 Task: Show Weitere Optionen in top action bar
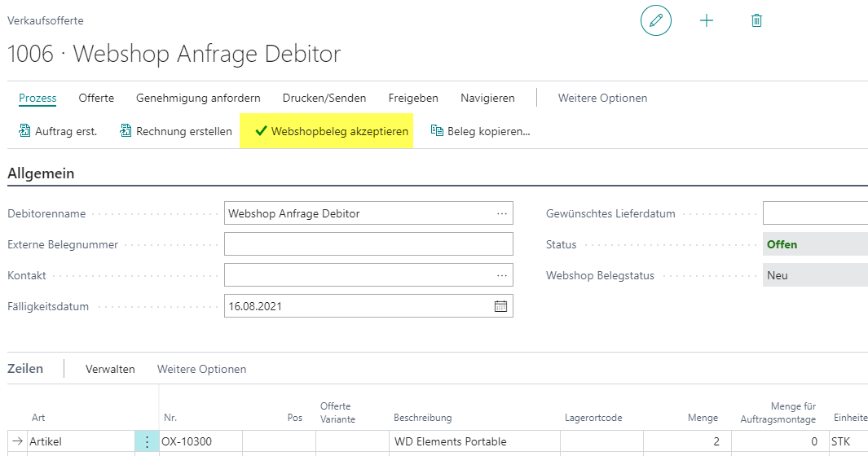coord(602,98)
